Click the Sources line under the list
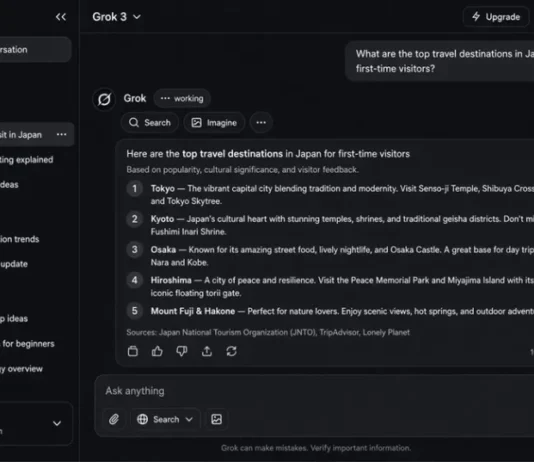Image resolution: width=534 pixels, height=462 pixels. pos(268,332)
